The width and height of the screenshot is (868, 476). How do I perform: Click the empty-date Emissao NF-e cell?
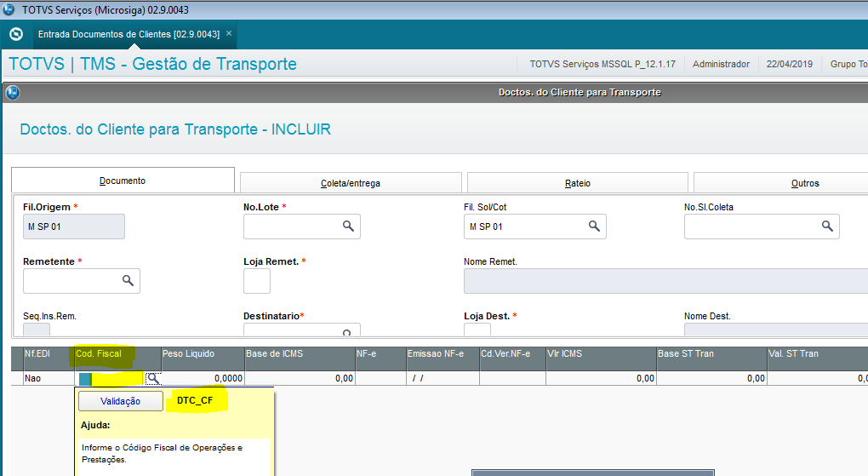[443, 378]
